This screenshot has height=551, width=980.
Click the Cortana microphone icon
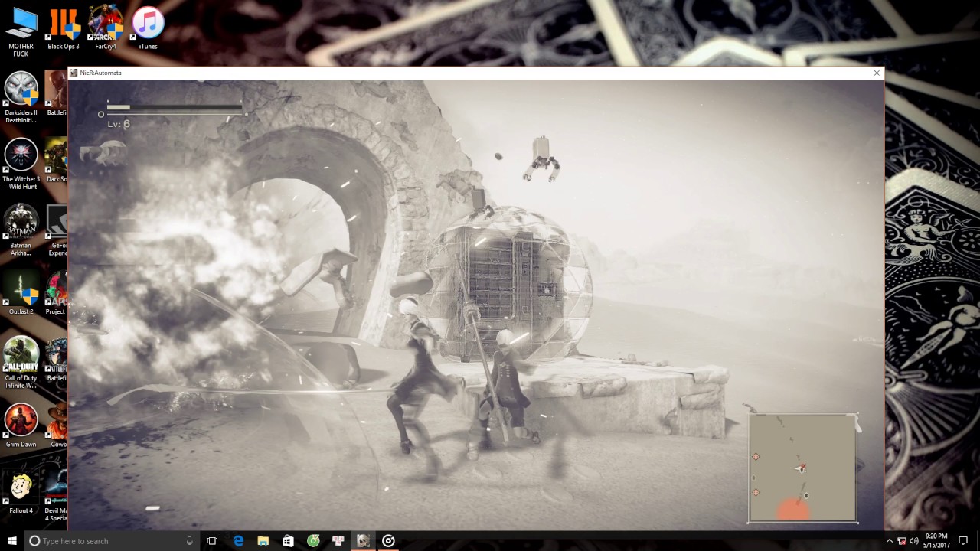189,541
